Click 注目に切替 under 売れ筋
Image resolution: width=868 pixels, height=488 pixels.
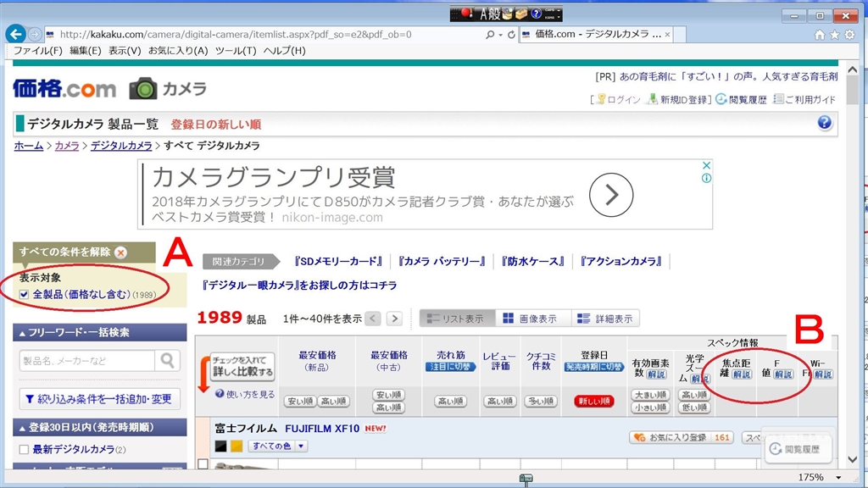coord(451,367)
